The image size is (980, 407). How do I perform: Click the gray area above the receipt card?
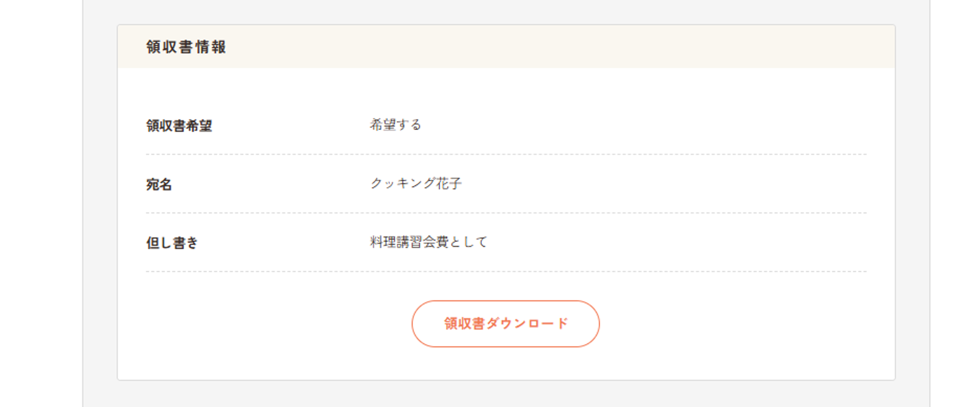pos(506,11)
